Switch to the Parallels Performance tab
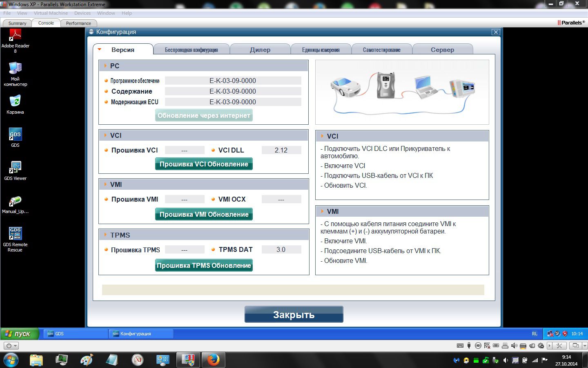Image resolution: width=588 pixels, height=368 pixels. [78, 23]
